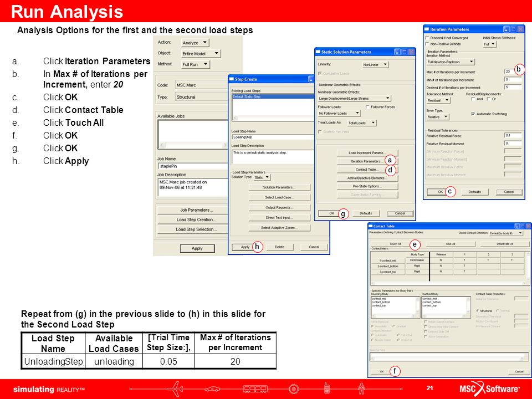Click the Direct Text Input button
Viewport: 532px width, 399px height.
279,218
